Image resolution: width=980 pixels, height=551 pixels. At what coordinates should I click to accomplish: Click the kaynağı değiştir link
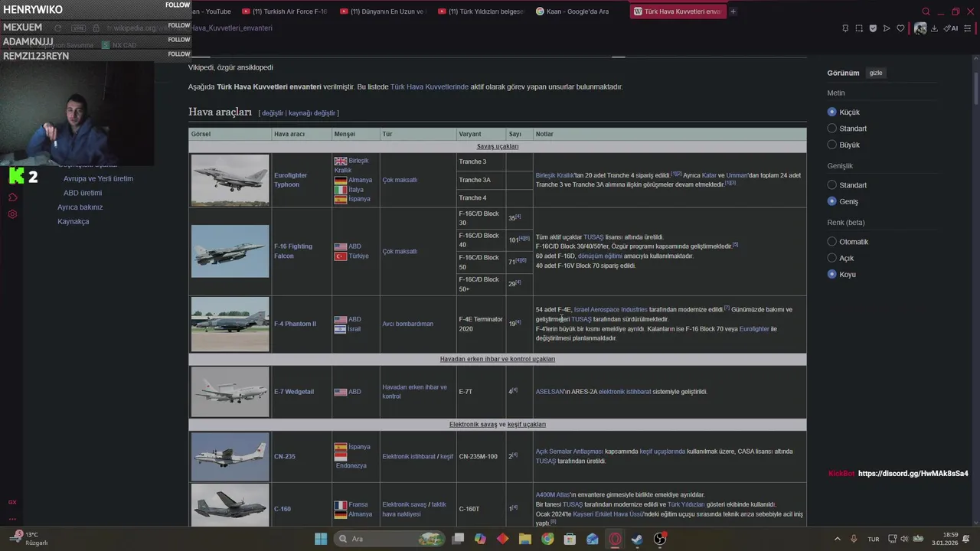click(312, 113)
